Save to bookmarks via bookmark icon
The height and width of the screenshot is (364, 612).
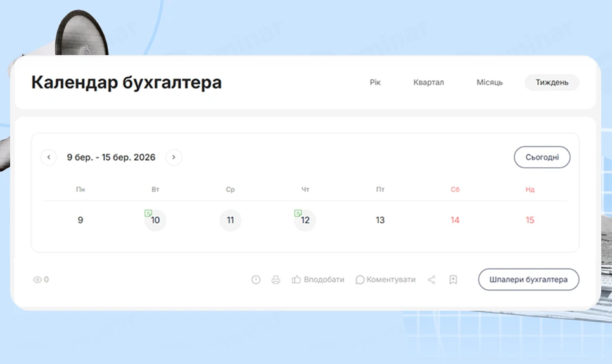point(453,280)
